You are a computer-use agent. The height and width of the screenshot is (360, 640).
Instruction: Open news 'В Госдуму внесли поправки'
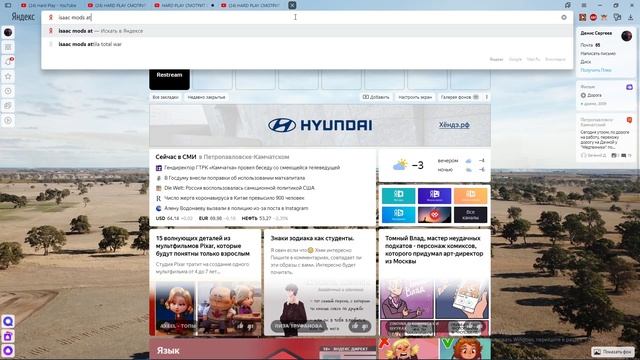(x=234, y=178)
